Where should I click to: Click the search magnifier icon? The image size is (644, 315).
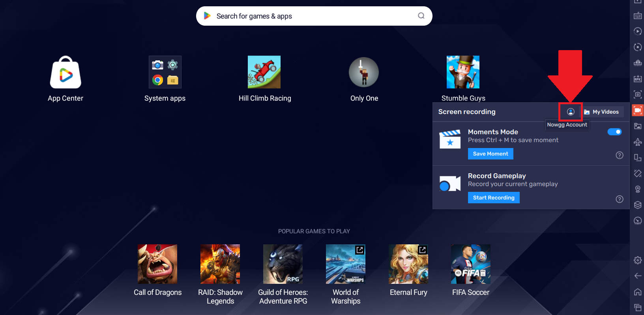coord(421,16)
